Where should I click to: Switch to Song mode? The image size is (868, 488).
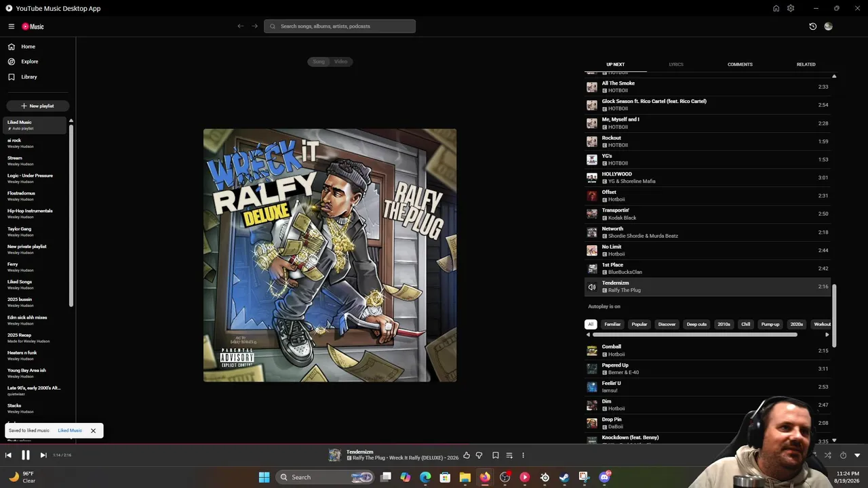click(319, 62)
